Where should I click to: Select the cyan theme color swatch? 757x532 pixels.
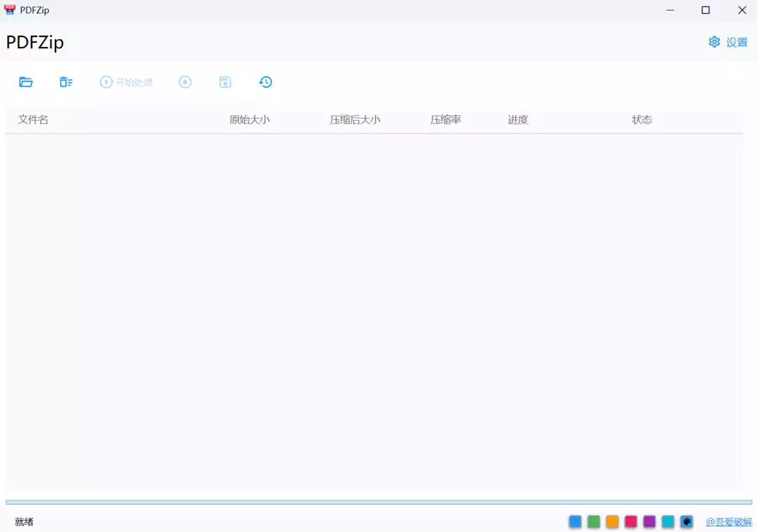pyautogui.click(x=668, y=521)
